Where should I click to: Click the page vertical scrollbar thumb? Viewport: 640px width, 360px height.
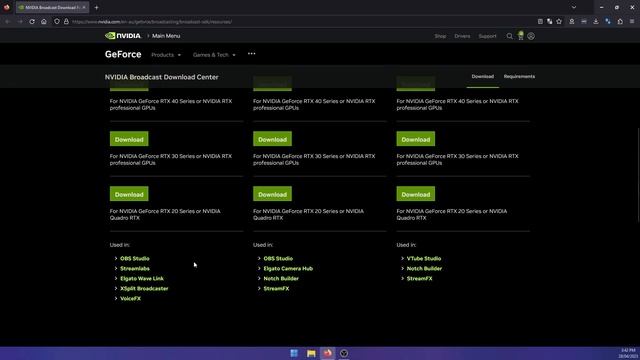(x=638, y=176)
